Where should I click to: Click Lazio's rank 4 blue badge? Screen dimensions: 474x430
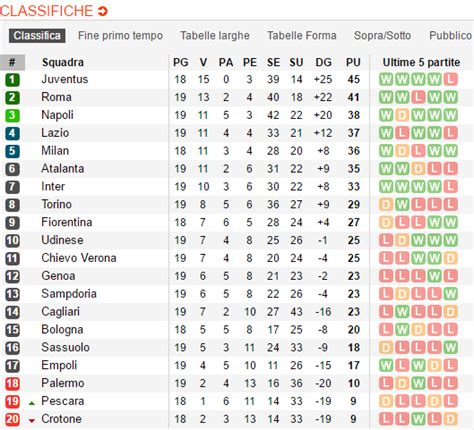click(12, 133)
